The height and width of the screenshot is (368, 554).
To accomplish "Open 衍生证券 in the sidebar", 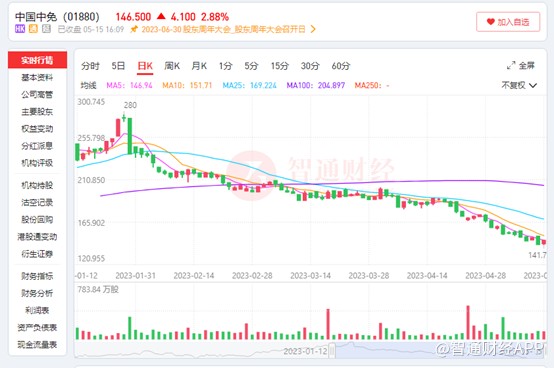I will pyautogui.click(x=37, y=254).
